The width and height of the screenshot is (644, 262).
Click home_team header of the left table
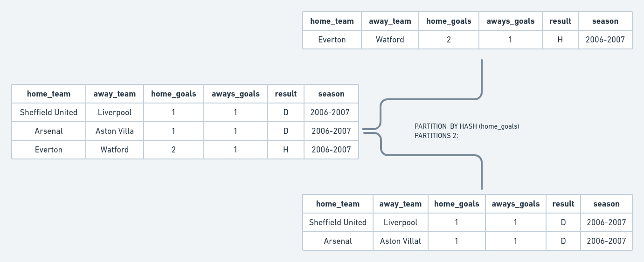(x=48, y=94)
